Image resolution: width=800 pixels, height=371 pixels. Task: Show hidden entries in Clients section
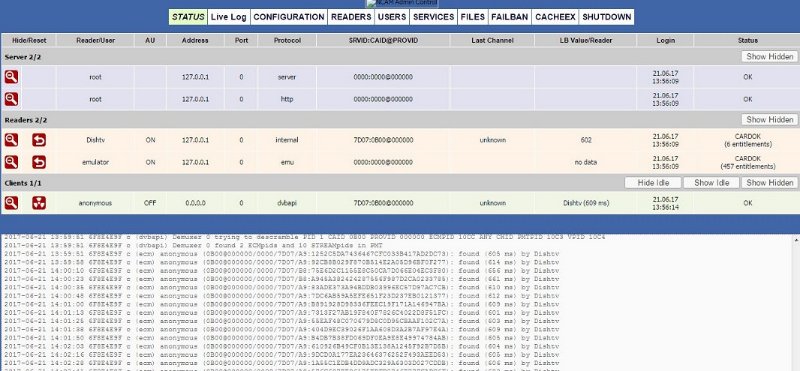[769, 183]
